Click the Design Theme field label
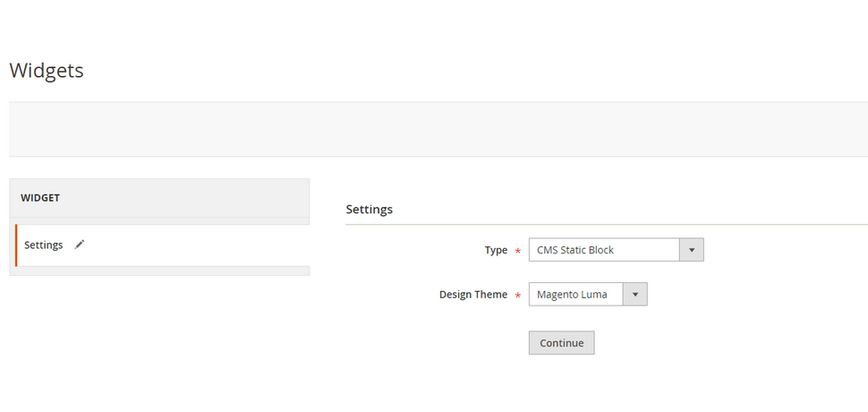Viewport: 868px width, 412px height. point(473,294)
